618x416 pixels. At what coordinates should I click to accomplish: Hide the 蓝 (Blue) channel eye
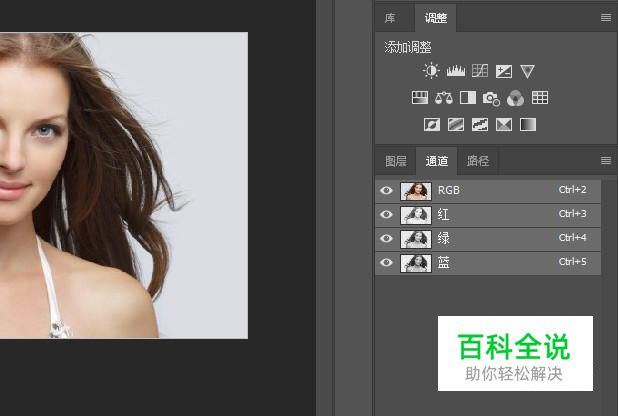click(386, 262)
